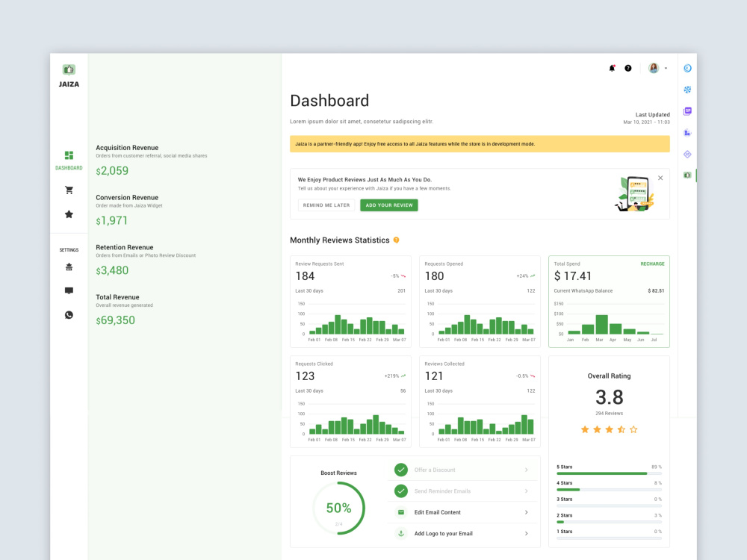Viewport: 747px width, 560px height.
Task: Click the Acquisition Revenue $2,059 value
Action: (x=112, y=171)
